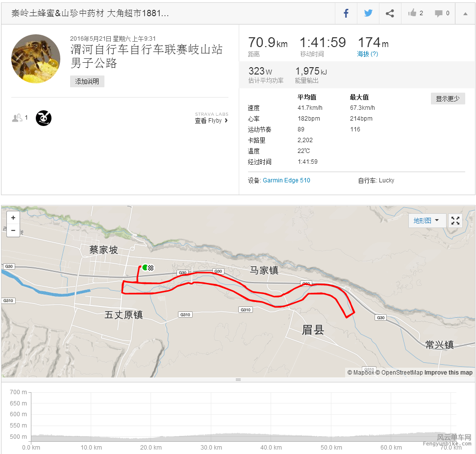Open the Garmin Edge 510 device link
The image size is (476, 454).
286,180
